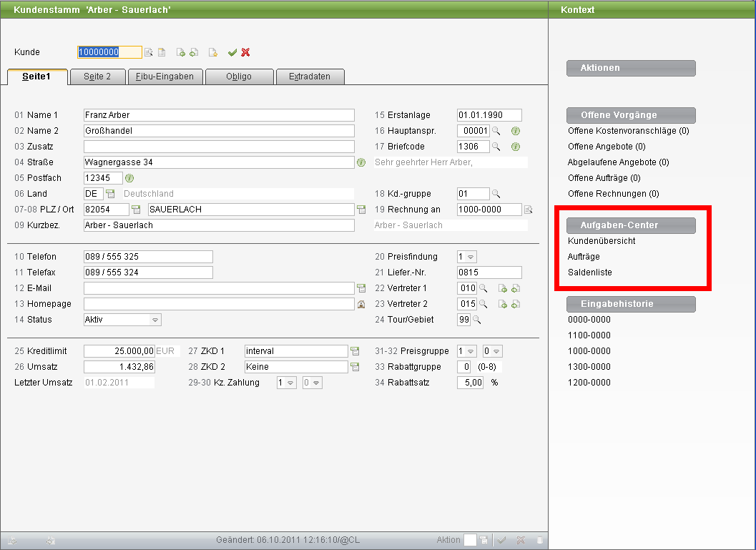Click the Saldenliste link

tap(589, 272)
